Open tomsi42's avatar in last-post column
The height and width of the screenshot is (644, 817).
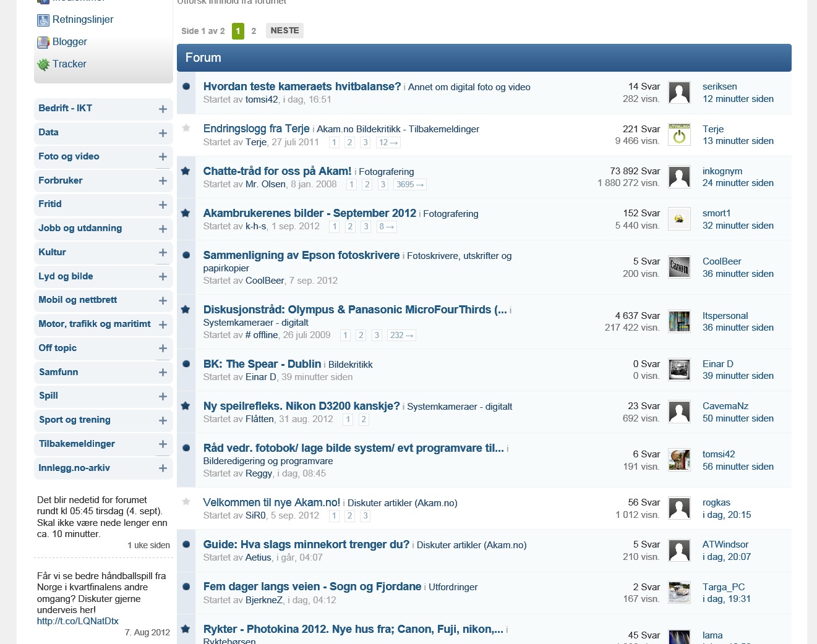[679, 460]
